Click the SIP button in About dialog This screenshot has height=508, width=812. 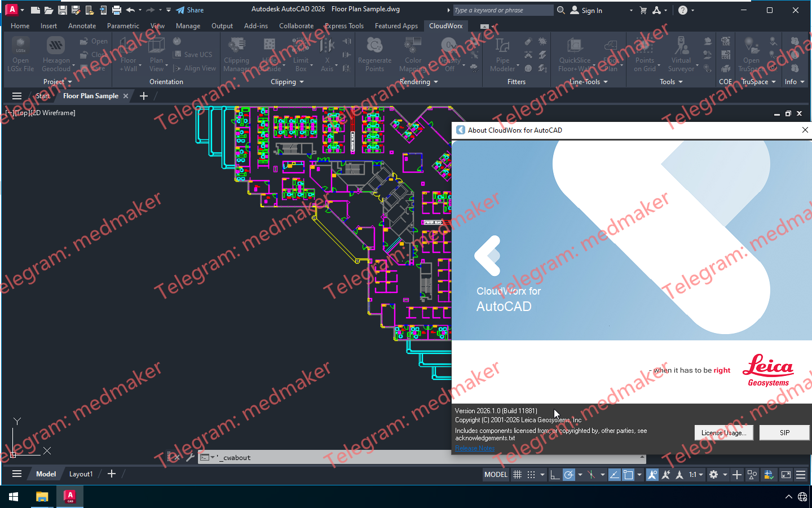(x=784, y=433)
